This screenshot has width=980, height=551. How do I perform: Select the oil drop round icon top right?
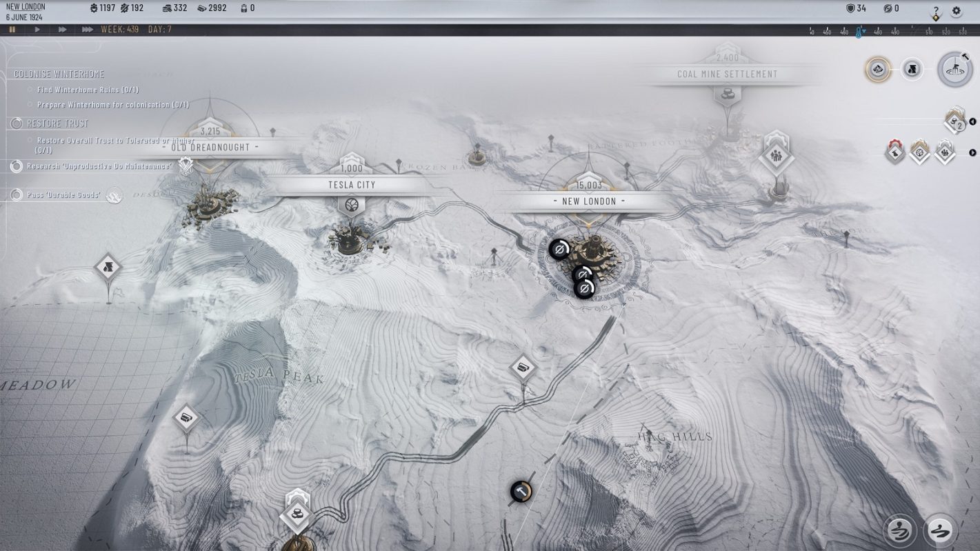pyautogui.click(x=912, y=69)
